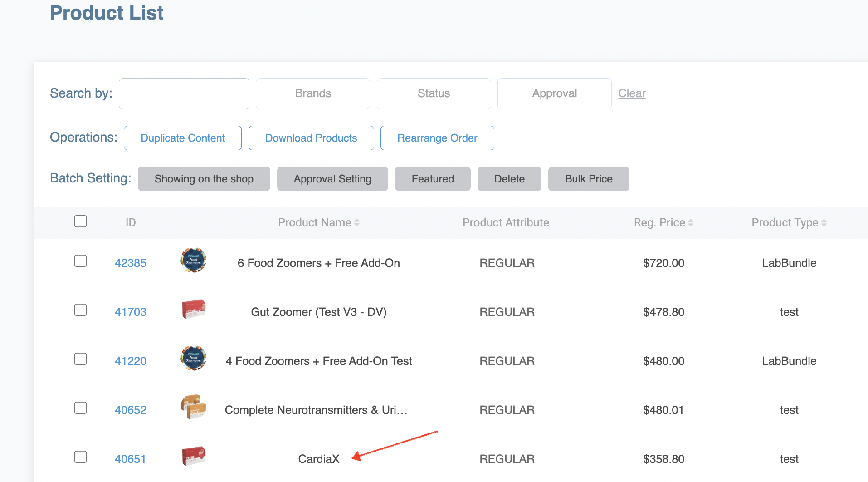868x482 pixels.
Task: Click the Download Products button
Action: (x=311, y=138)
